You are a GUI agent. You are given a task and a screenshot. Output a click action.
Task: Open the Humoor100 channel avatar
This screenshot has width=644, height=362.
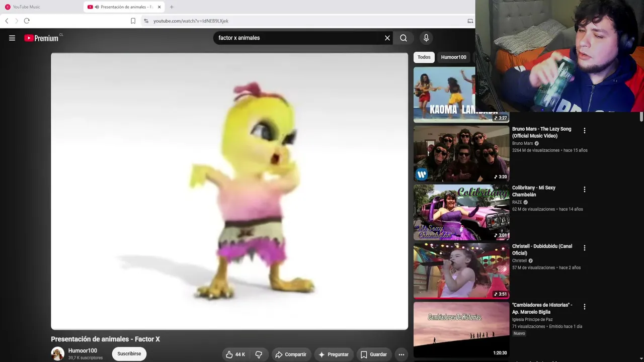click(x=57, y=354)
